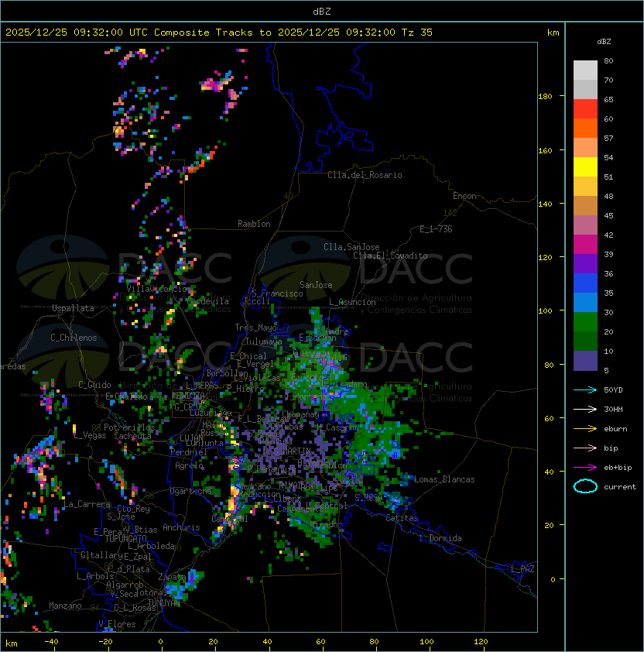Image resolution: width=644 pixels, height=652 pixels.
Task: Click the 'E_1-736' map label
Action: [x=436, y=229]
